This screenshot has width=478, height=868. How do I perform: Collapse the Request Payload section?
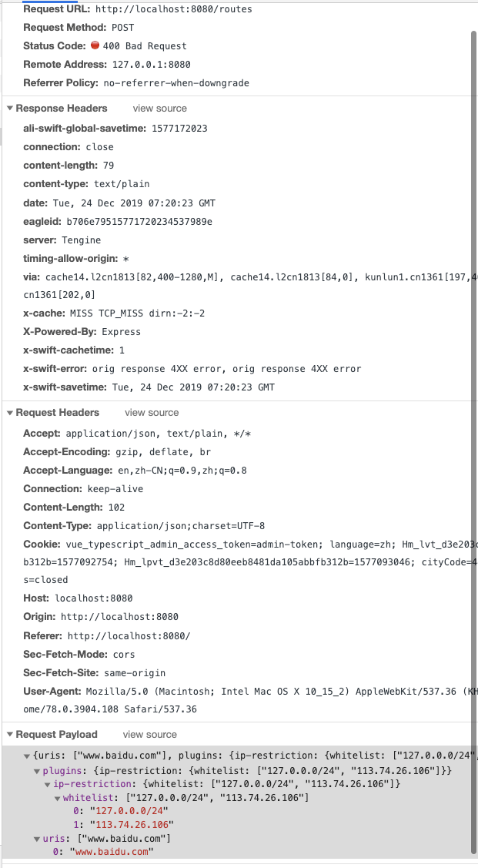click(8, 734)
